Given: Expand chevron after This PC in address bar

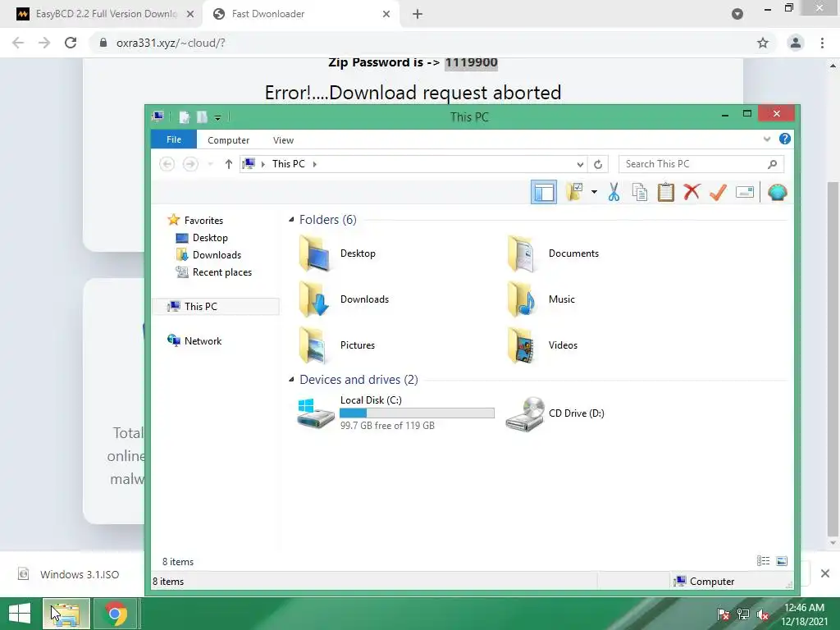Looking at the screenshot, I should point(314,164).
